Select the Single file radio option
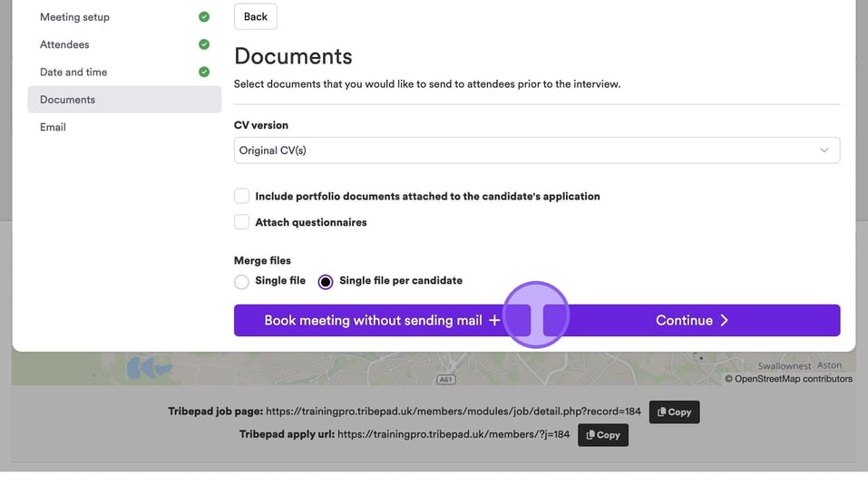The height and width of the screenshot is (484, 868). coord(241,282)
